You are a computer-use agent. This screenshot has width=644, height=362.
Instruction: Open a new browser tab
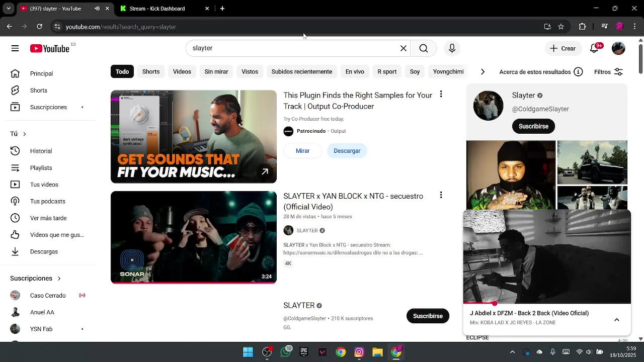click(x=222, y=9)
